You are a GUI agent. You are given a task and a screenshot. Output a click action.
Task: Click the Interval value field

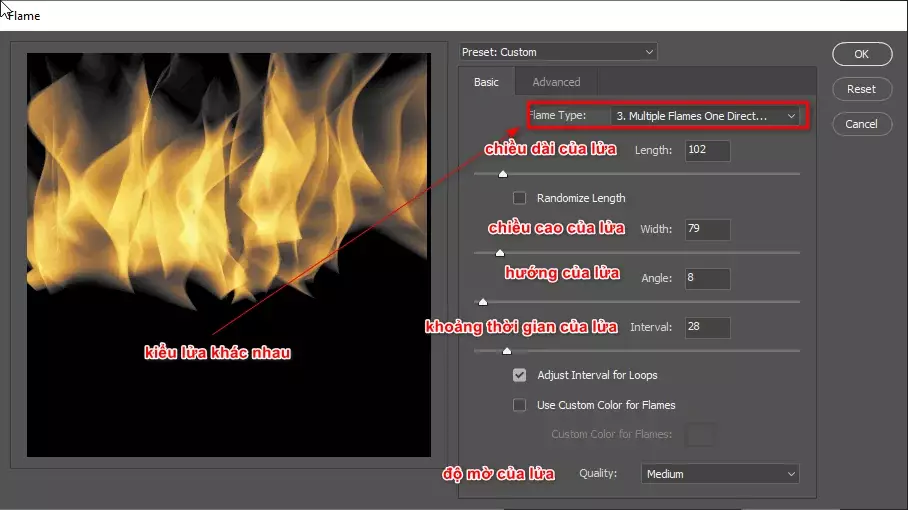(x=707, y=328)
